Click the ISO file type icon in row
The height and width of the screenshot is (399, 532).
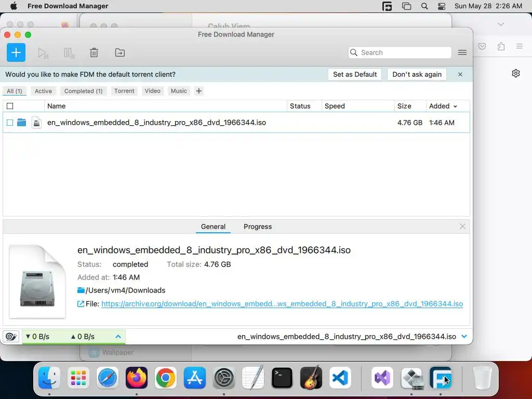37,123
